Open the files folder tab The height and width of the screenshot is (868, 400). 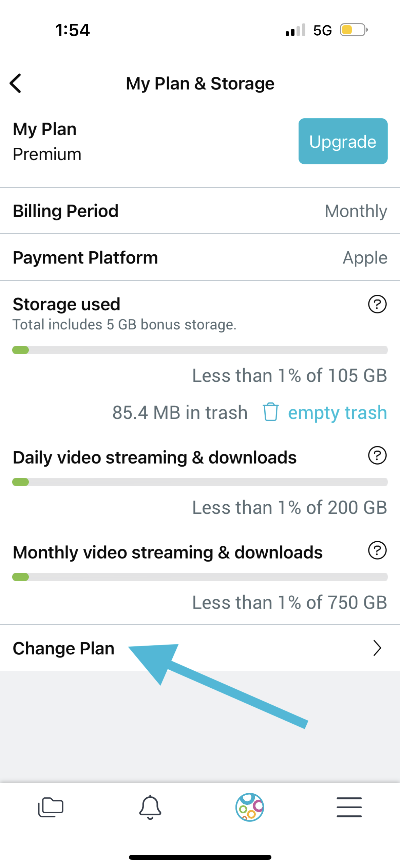(51, 807)
